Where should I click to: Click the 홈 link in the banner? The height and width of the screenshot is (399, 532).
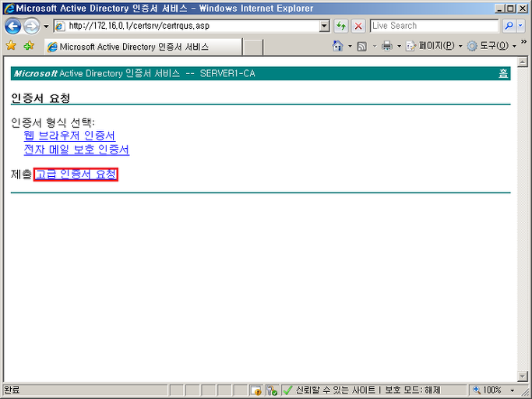coord(503,73)
